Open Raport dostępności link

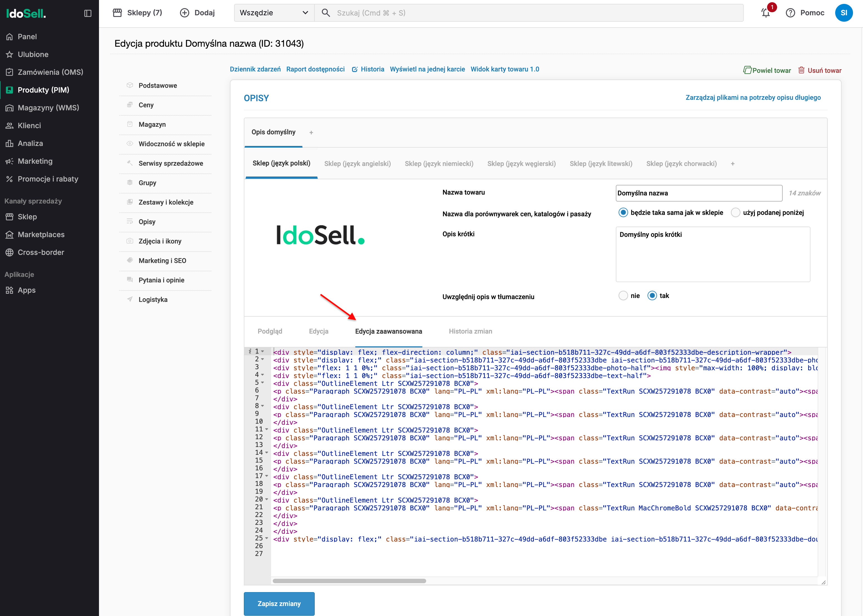click(315, 69)
